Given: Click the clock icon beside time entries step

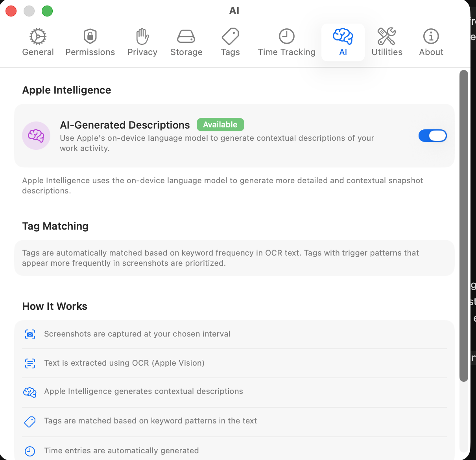Looking at the screenshot, I should pos(30,451).
